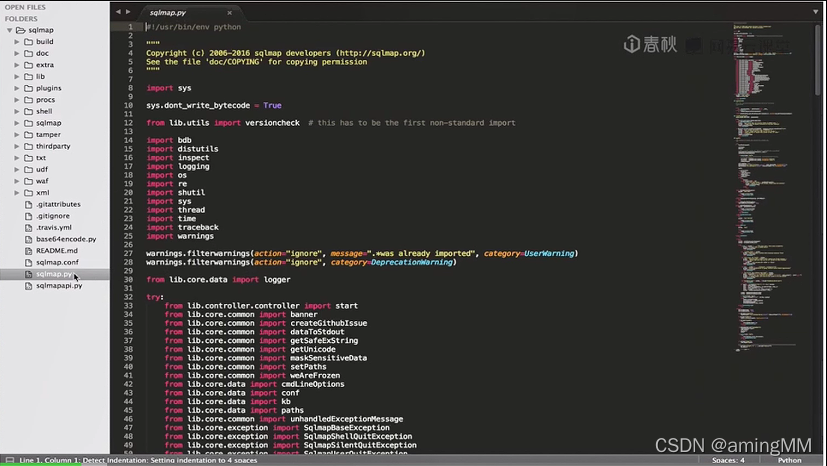The image size is (827, 466).
Task: Expand the tamper folder arrow
Action: [x=17, y=134]
